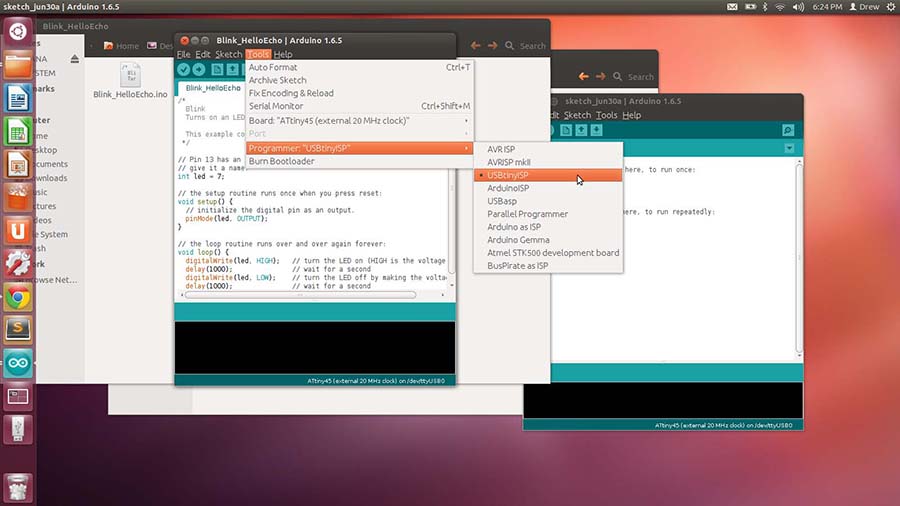The width and height of the screenshot is (900, 506).
Task: Click New sketch icon in sketch_jun30a window
Action: coord(566,130)
